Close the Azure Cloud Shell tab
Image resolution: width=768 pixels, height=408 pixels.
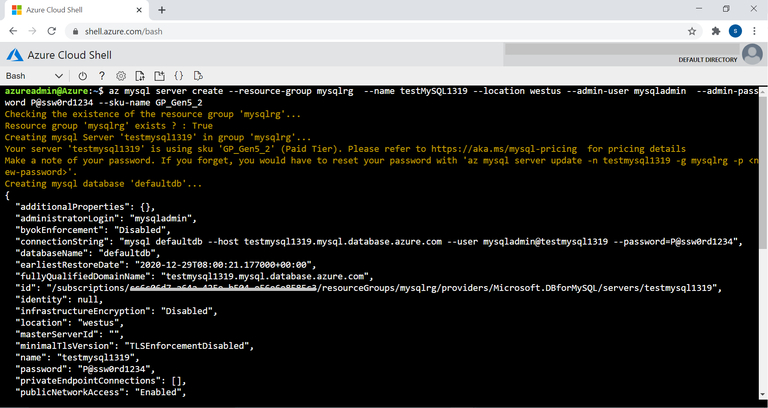pos(138,9)
